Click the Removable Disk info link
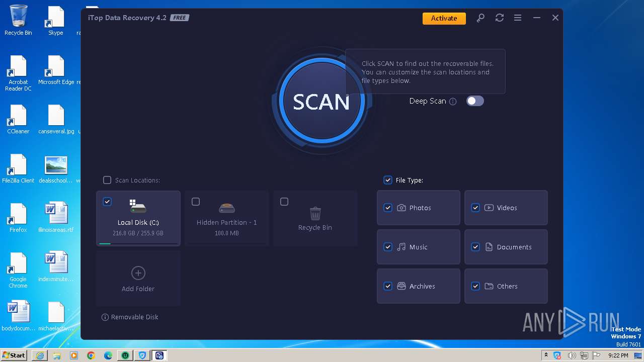Screen dimensions: 644x362 point(130,317)
